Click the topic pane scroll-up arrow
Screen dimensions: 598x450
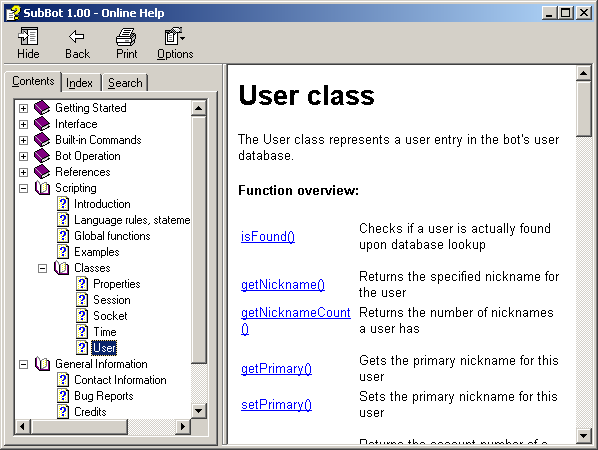(584, 72)
